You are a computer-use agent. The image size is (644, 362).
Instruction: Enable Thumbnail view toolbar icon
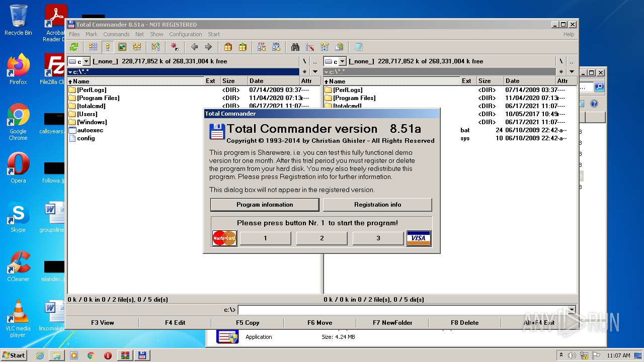tap(122, 47)
